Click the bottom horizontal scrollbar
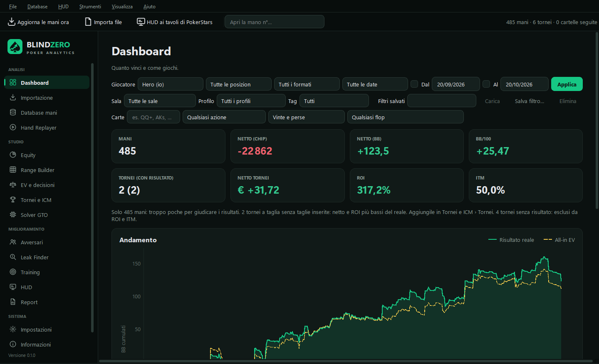 346,361
